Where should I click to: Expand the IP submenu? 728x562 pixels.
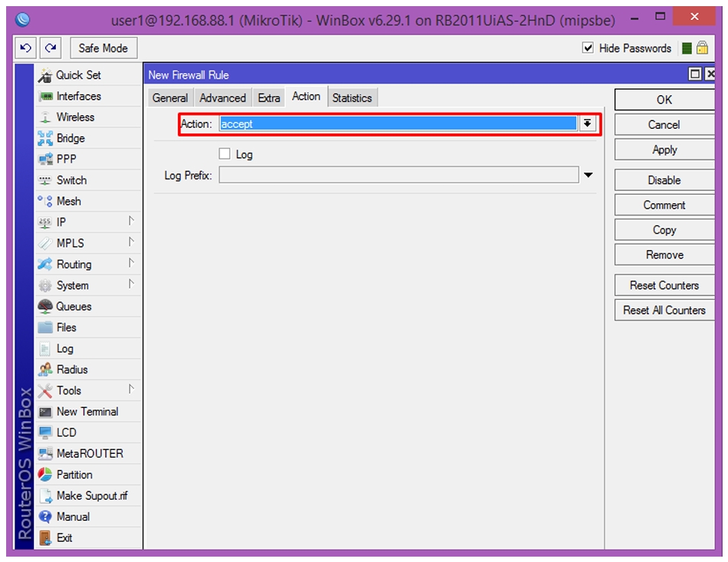click(x=131, y=222)
